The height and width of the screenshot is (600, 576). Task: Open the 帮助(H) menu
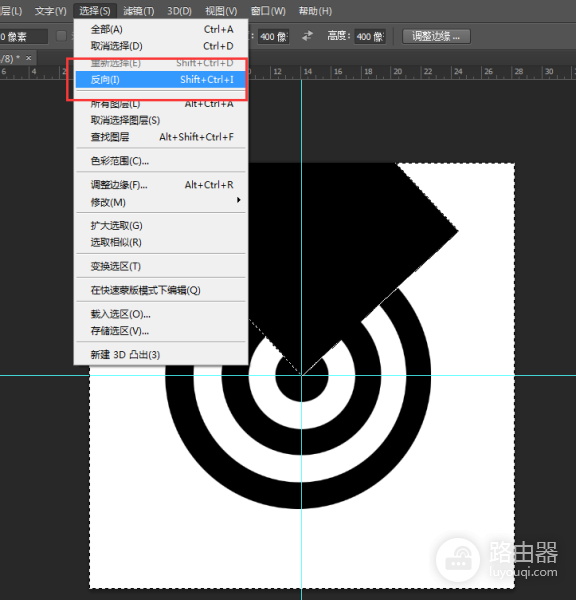pos(315,11)
